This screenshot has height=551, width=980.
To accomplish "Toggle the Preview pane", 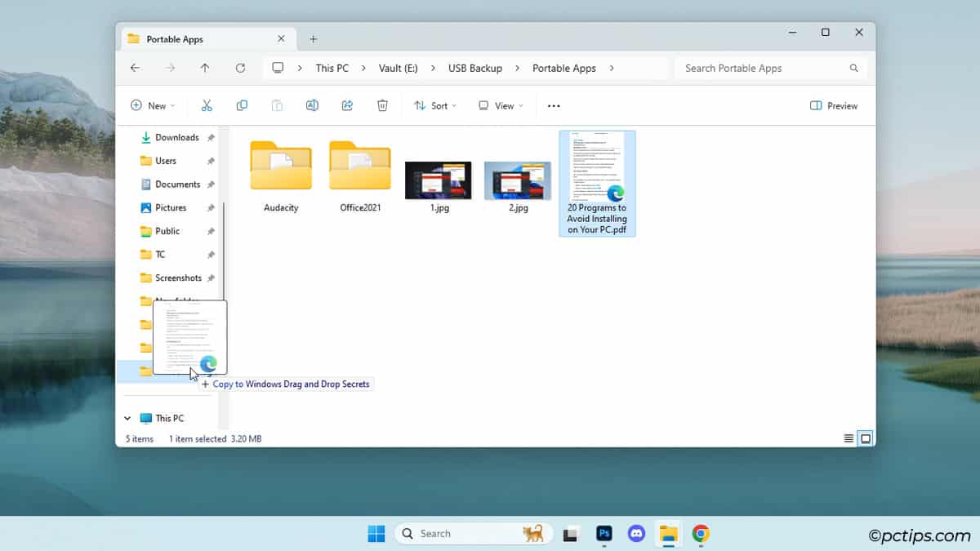I will pos(833,105).
